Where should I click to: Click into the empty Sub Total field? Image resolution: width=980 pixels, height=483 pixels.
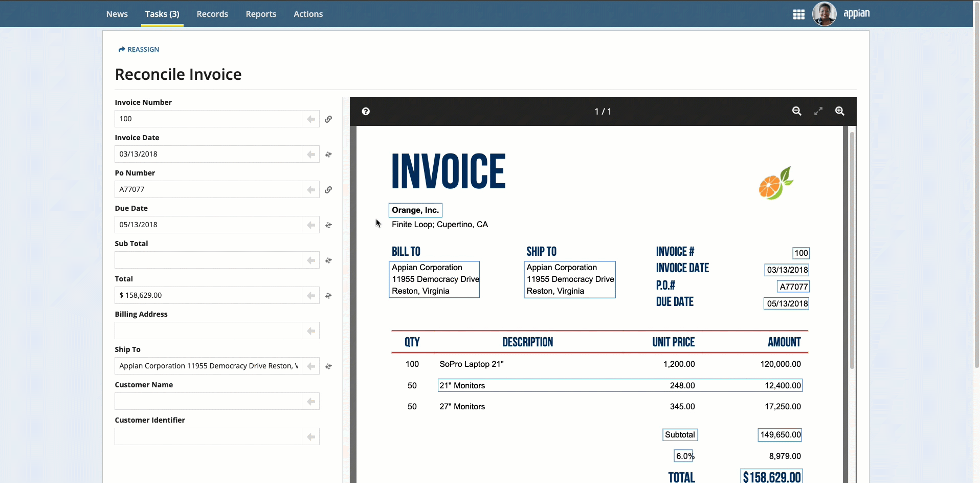pyautogui.click(x=208, y=260)
